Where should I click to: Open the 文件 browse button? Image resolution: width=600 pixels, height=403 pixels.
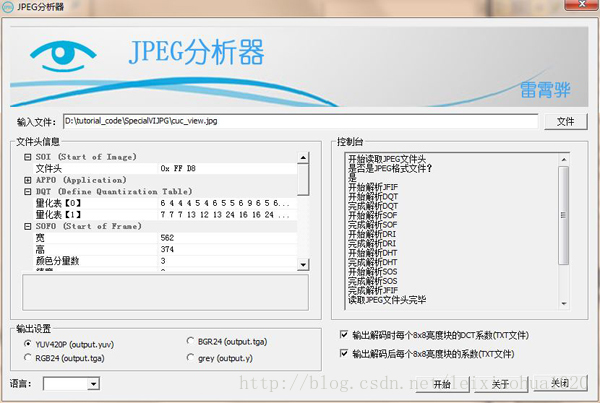click(566, 122)
